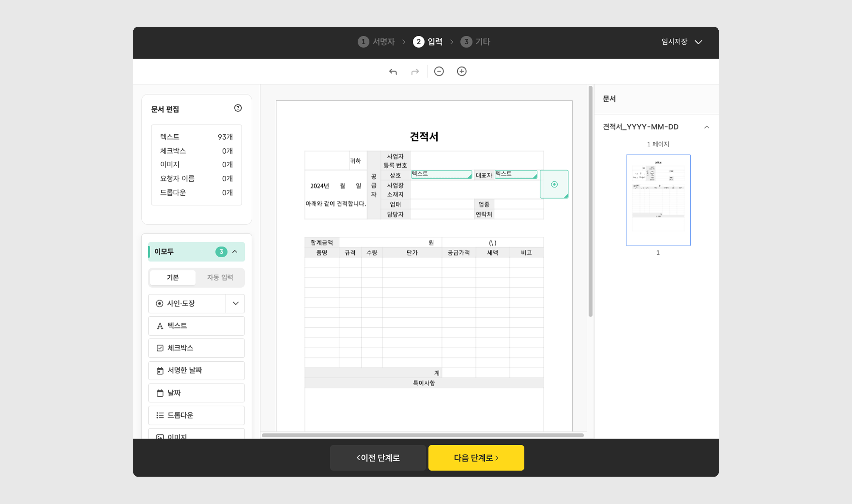The image size is (852, 504).
Task: Click the 공급가액 column header
Action: 458,253
